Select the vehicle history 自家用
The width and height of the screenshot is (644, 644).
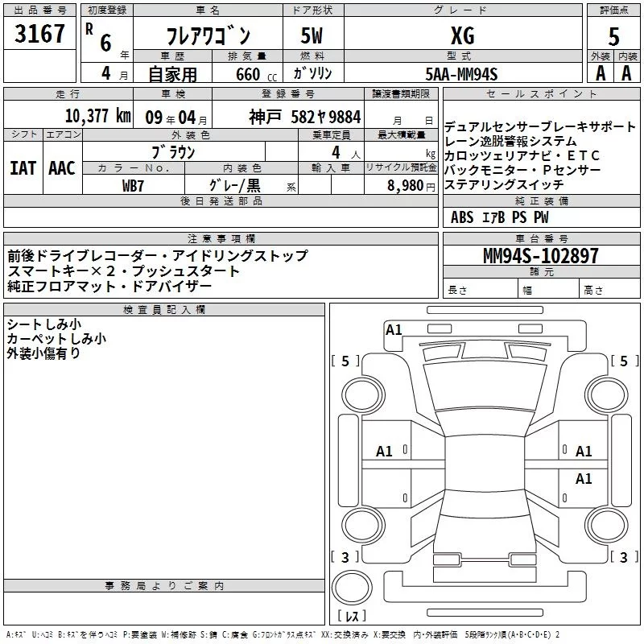point(172,74)
